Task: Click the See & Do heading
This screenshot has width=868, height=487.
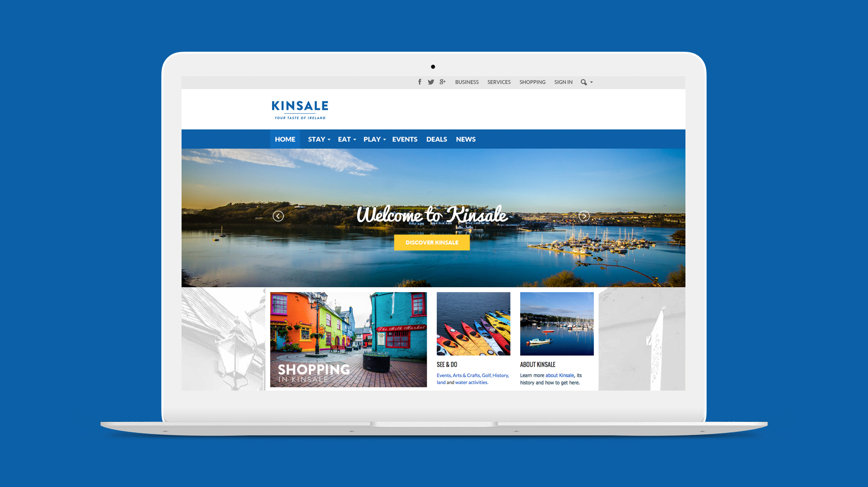Action: pyautogui.click(x=447, y=365)
